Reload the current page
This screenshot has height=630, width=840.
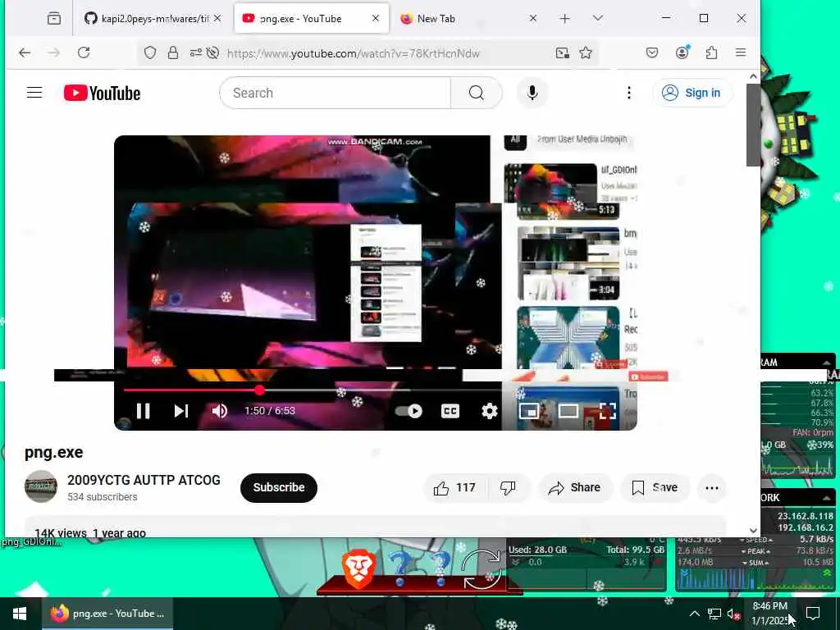coord(84,52)
